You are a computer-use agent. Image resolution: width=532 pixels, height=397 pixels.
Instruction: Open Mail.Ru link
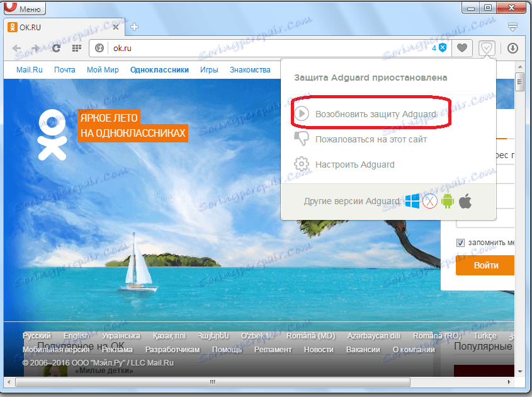(30, 70)
